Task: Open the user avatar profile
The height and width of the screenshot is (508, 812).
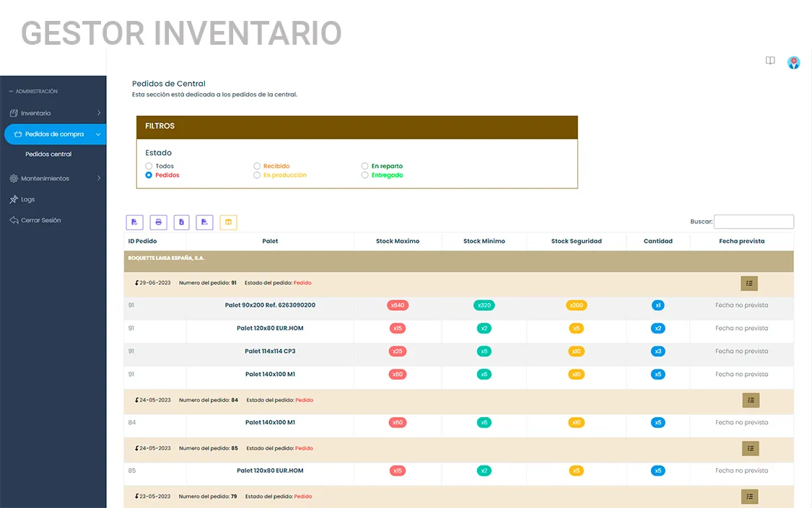Action: coord(793,63)
